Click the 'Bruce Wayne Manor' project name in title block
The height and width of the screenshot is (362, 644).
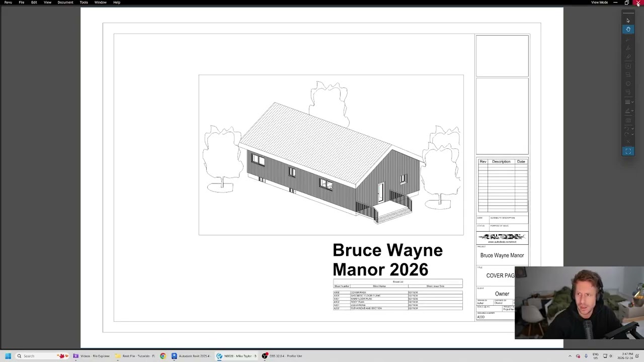tap(502, 255)
